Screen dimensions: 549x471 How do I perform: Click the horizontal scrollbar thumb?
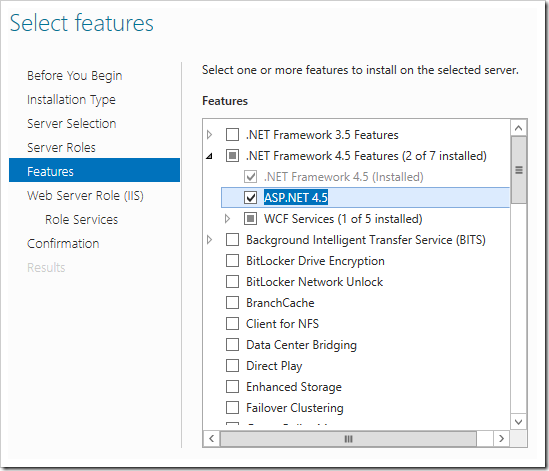348,438
